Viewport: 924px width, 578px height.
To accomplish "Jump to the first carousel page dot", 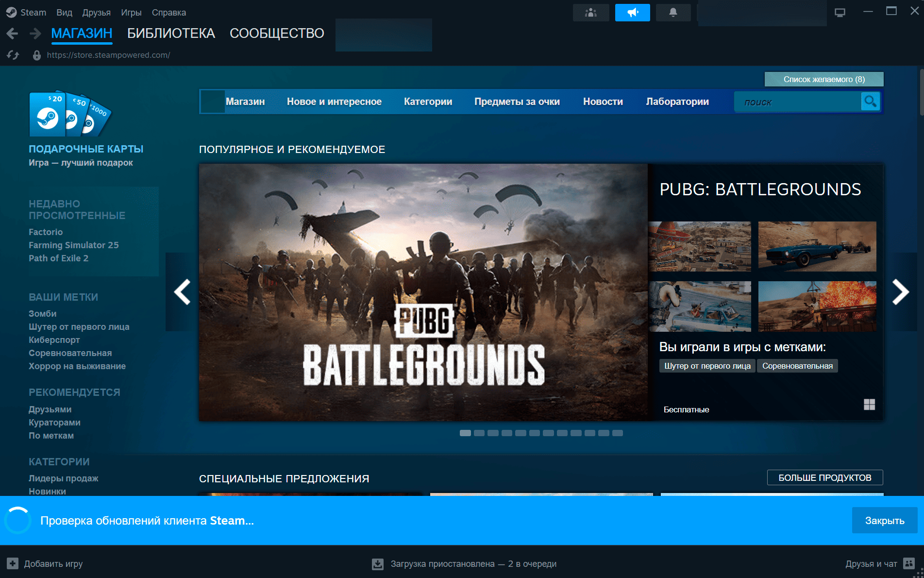I will [465, 433].
